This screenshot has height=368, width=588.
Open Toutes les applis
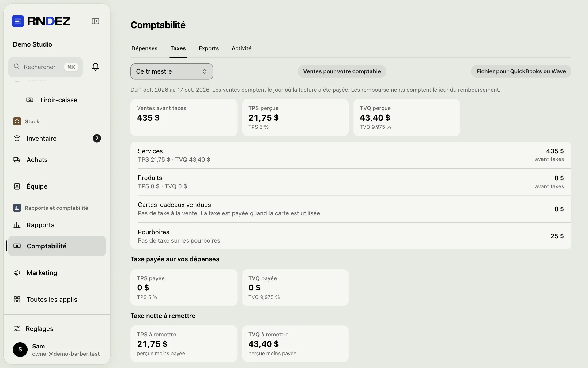pos(57,299)
